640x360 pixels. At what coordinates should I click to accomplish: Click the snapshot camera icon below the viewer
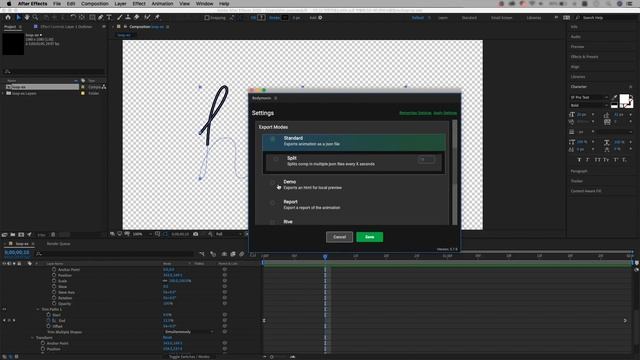point(196,234)
